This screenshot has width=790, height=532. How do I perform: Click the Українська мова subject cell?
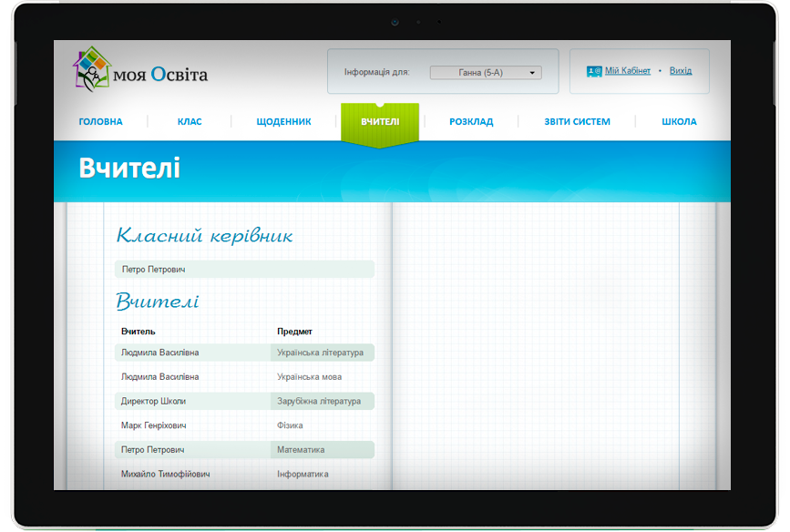click(x=310, y=376)
